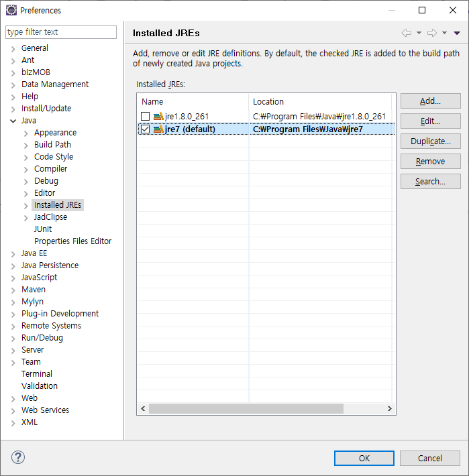Image resolution: width=469 pixels, height=476 pixels.
Task: Select the JavaScript tree item
Action: (39, 277)
